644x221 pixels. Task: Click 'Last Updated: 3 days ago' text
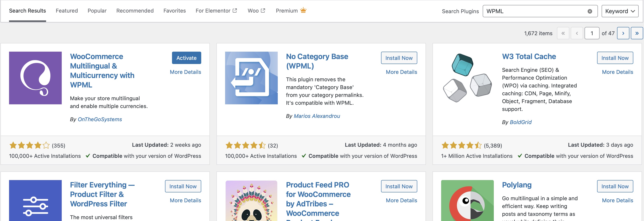[x=601, y=145]
